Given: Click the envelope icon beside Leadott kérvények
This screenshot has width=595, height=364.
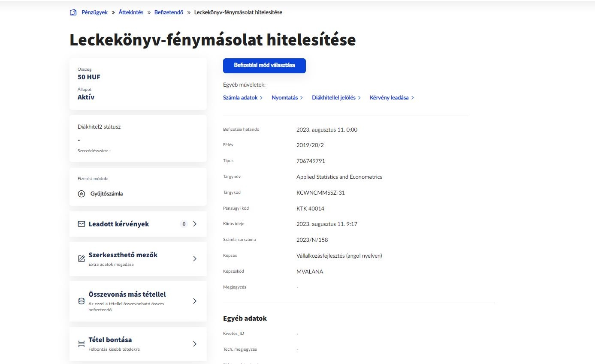Looking at the screenshot, I should 82,224.
